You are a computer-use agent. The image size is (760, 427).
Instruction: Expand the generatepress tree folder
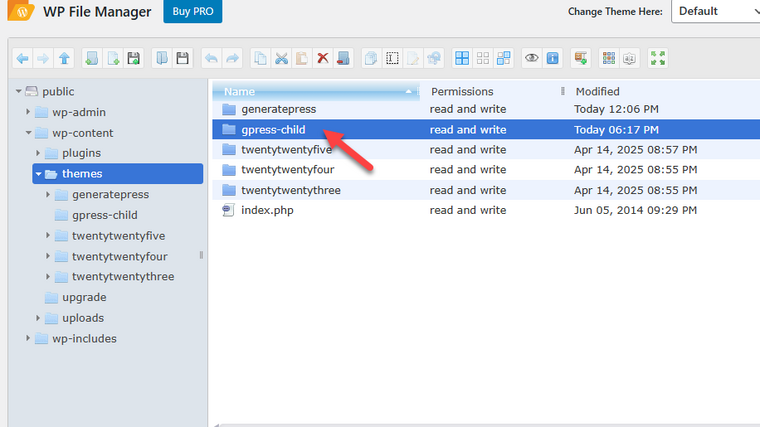[x=48, y=194]
